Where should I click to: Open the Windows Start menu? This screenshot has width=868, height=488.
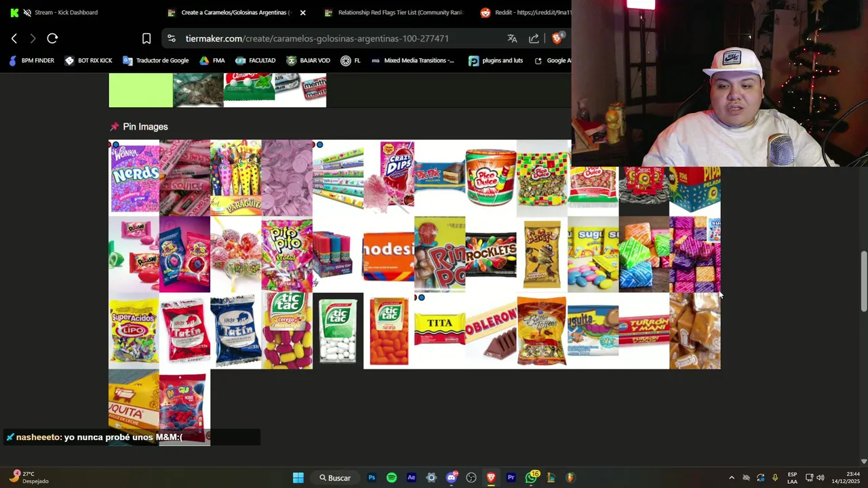pyautogui.click(x=298, y=478)
